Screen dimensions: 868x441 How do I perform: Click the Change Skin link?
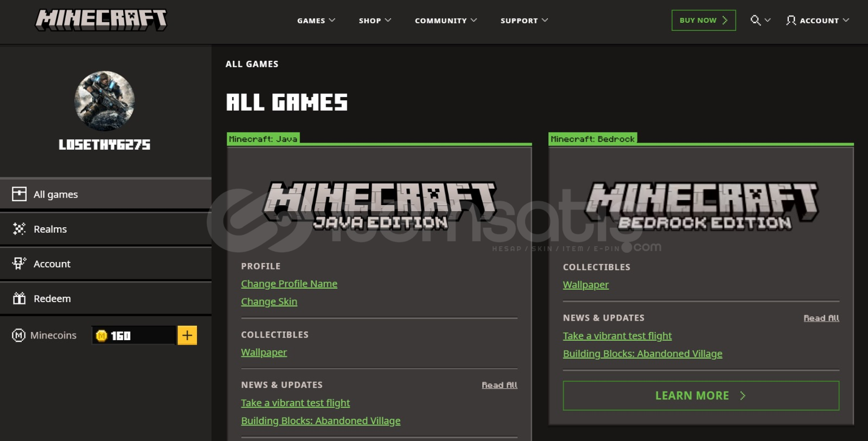point(269,302)
